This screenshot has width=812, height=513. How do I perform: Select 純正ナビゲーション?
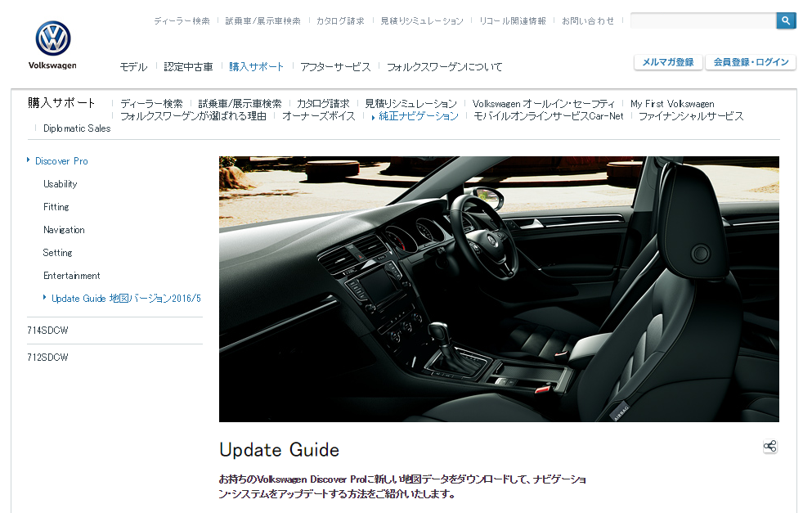pos(419,116)
